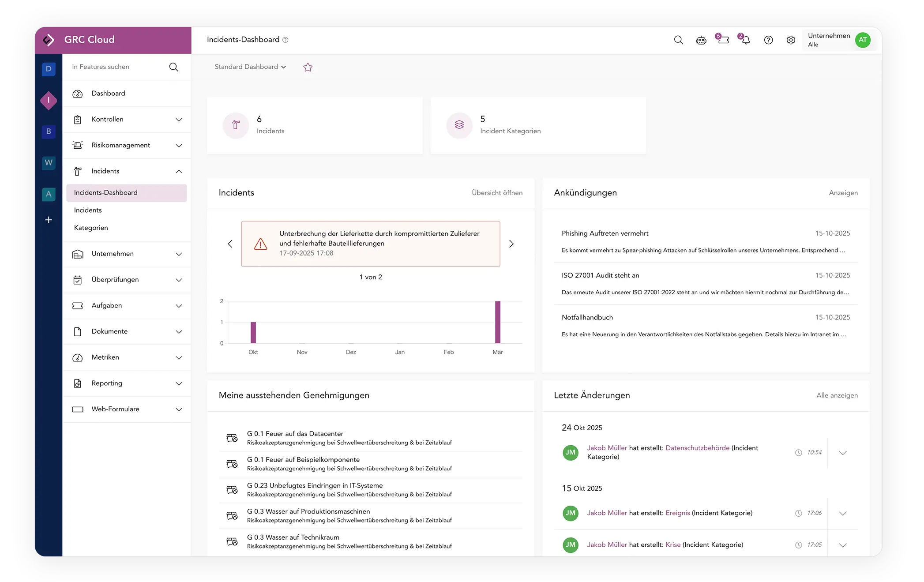Click the W workspace tile in the dark rail
Image resolution: width=924 pixels, height=582 pixels.
click(x=49, y=163)
